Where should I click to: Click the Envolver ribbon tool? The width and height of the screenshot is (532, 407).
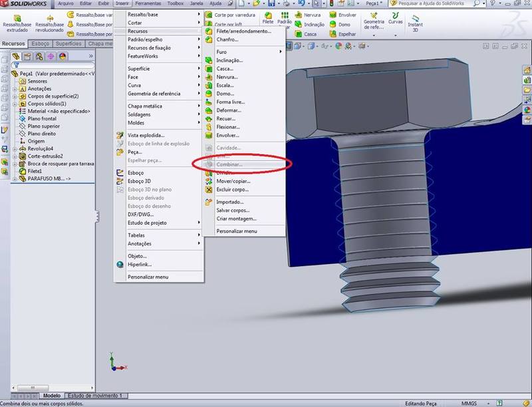342,15
